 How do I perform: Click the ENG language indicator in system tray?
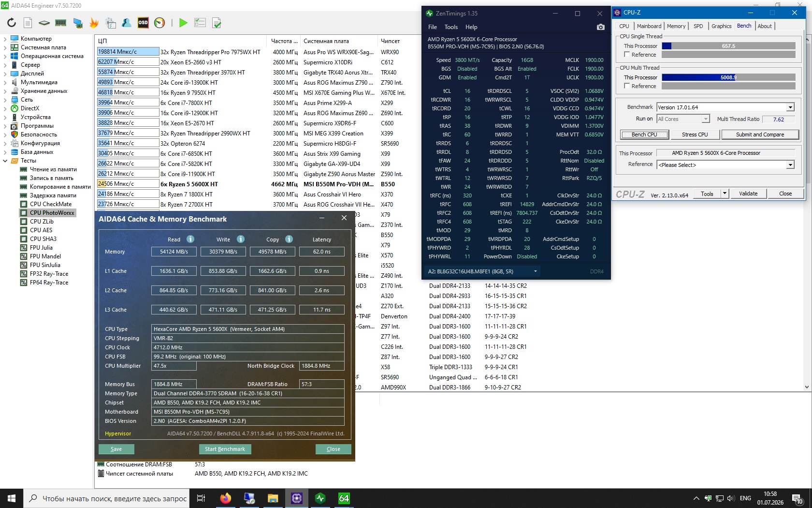[745, 498]
